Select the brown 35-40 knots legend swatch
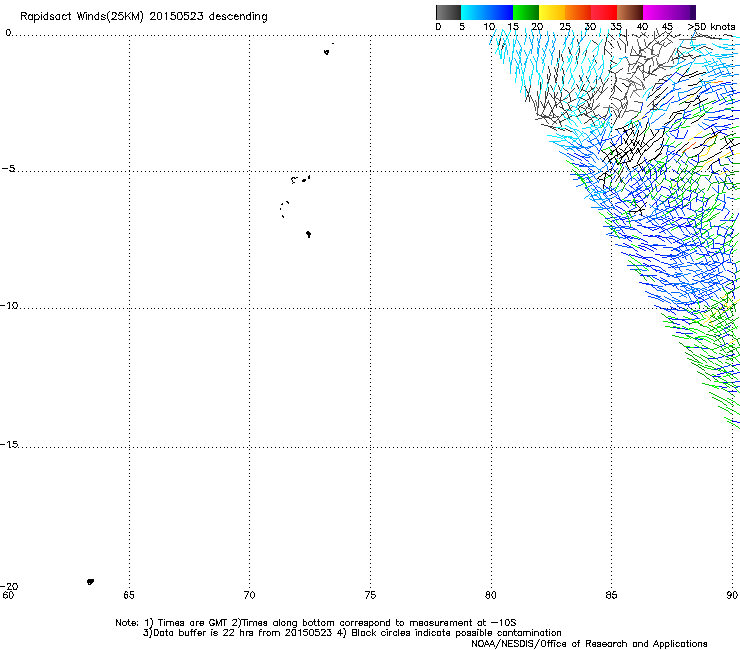The image size is (740, 650). pos(630,12)
